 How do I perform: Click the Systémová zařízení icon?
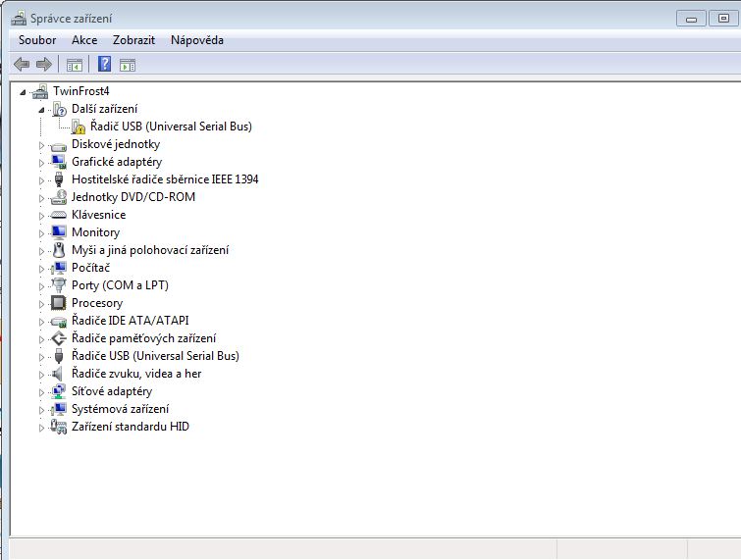point(59,409)
